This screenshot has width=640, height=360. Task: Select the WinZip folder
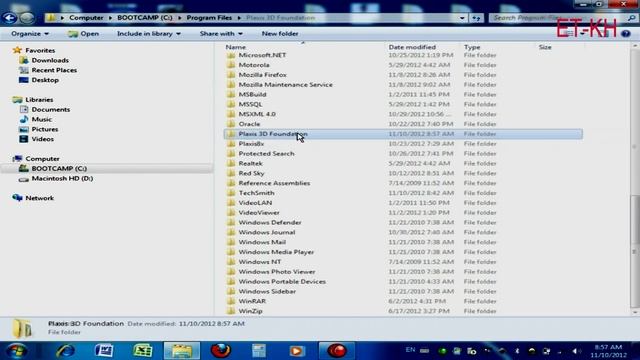(x=250, y=311)
